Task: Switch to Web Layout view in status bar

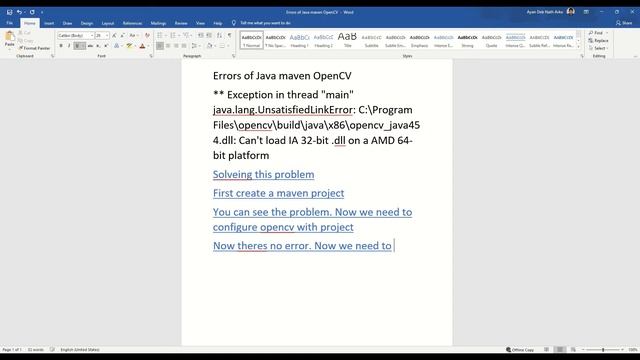Action: click(573, 350)
